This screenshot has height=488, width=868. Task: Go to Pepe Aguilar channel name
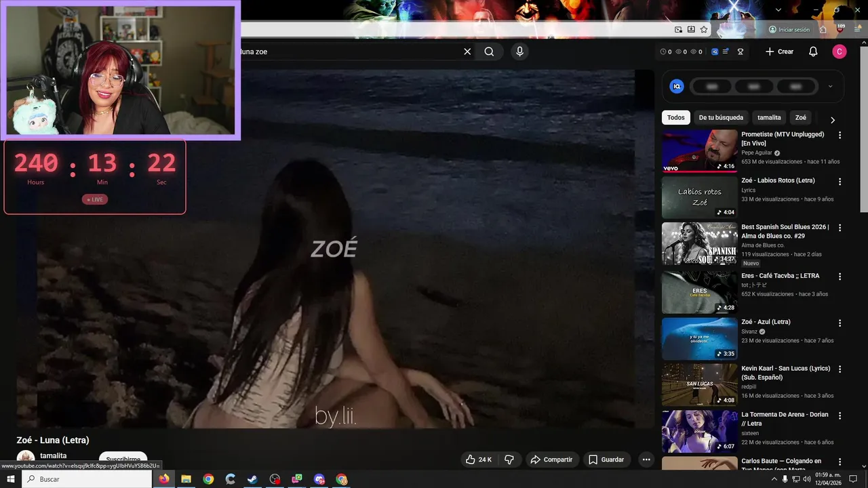[x=757, y=153]
